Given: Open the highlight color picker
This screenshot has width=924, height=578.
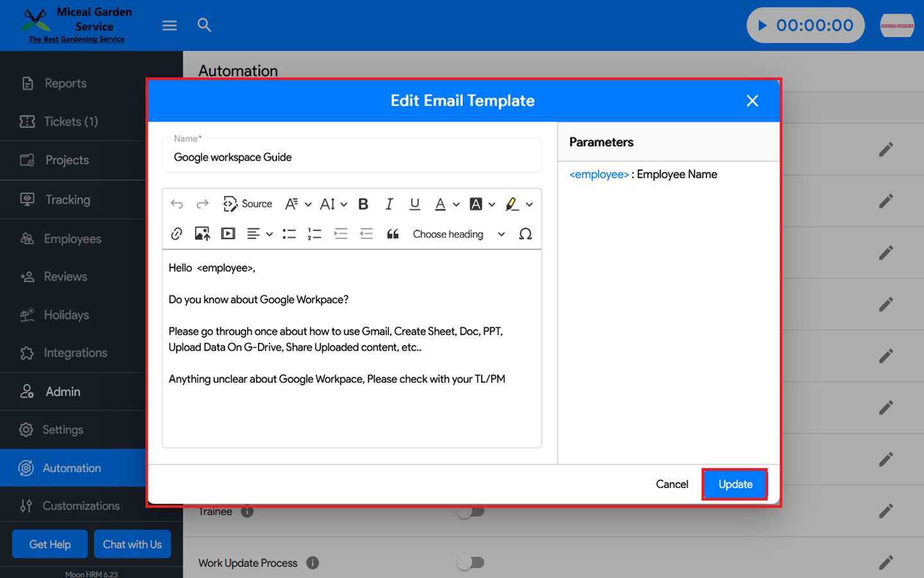Looking at the screenshot, I should pos(529,204).
